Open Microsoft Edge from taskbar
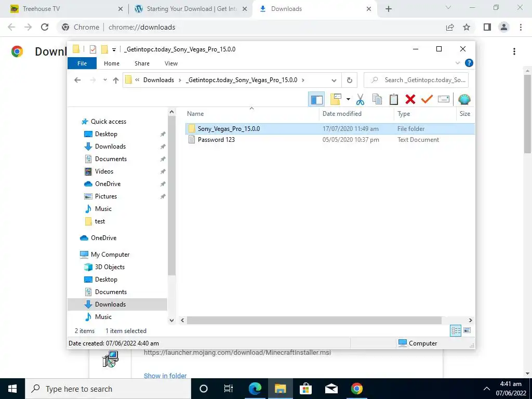 (x=255, y=389)
